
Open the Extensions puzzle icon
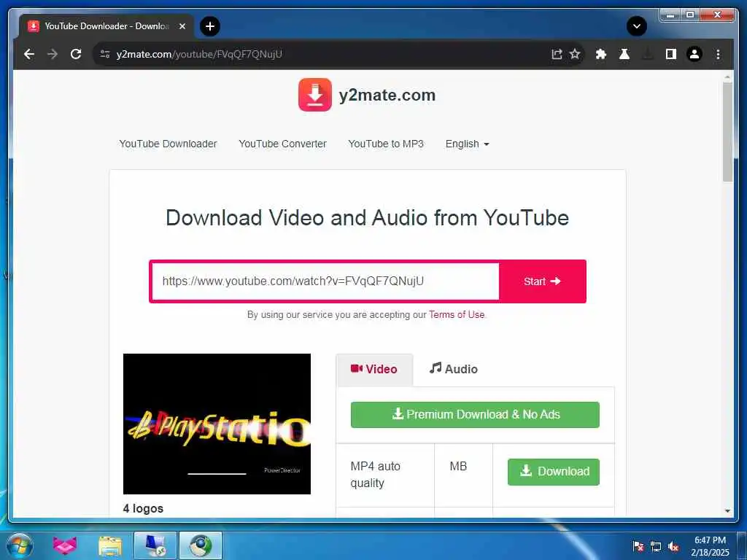pyautogui.click(x=601, y=54)
